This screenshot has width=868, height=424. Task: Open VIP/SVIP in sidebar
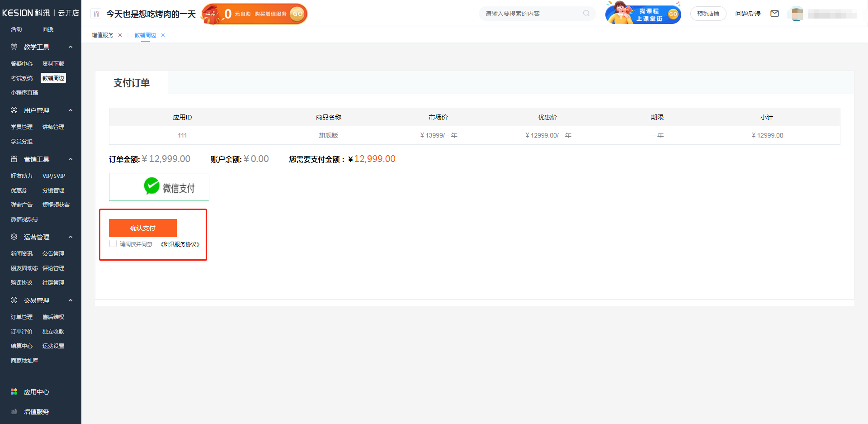(54, 176)
